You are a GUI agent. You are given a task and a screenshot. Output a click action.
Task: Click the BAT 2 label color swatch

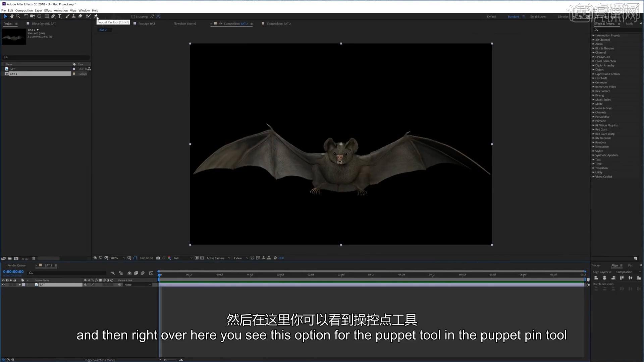tap(74, 74)
